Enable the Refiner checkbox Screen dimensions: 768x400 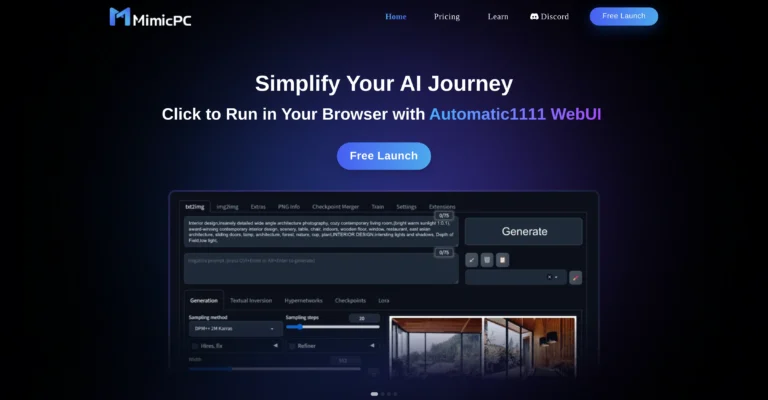click(x=292, y=346)
